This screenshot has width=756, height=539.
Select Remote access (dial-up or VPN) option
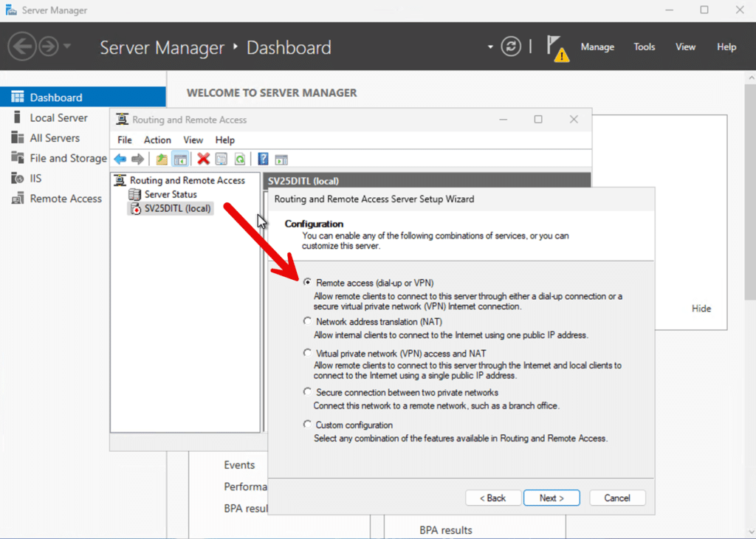307,281
